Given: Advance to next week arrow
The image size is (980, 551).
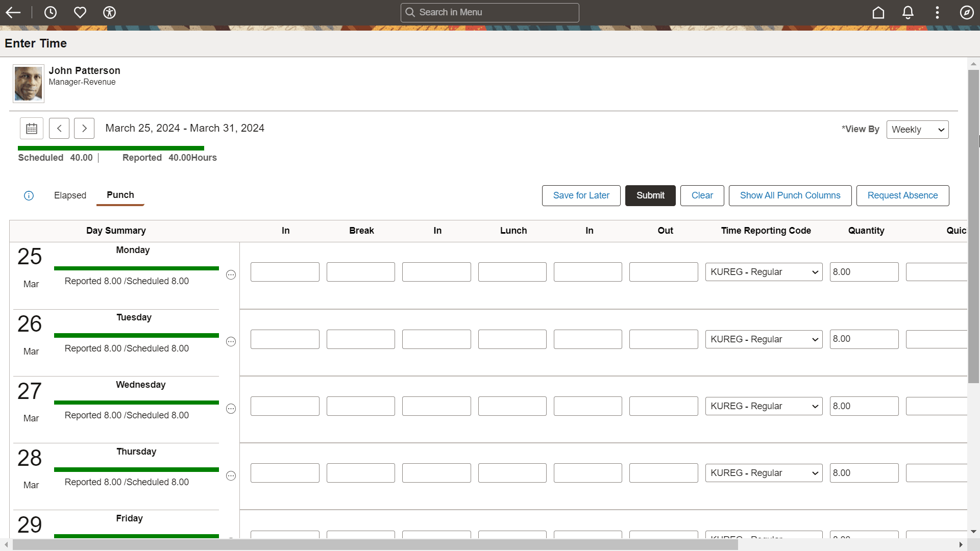Looking at the screenshot, I should pyautogui.click(x=84, y=129).
